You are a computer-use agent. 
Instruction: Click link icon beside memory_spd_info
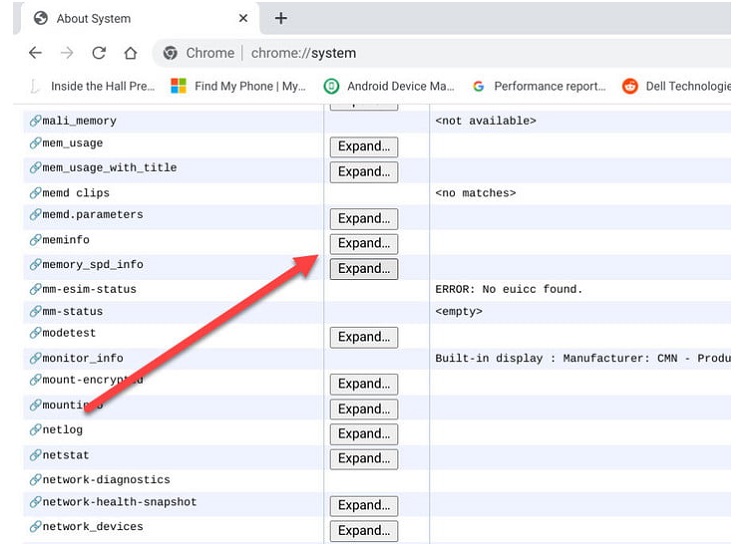35,265
